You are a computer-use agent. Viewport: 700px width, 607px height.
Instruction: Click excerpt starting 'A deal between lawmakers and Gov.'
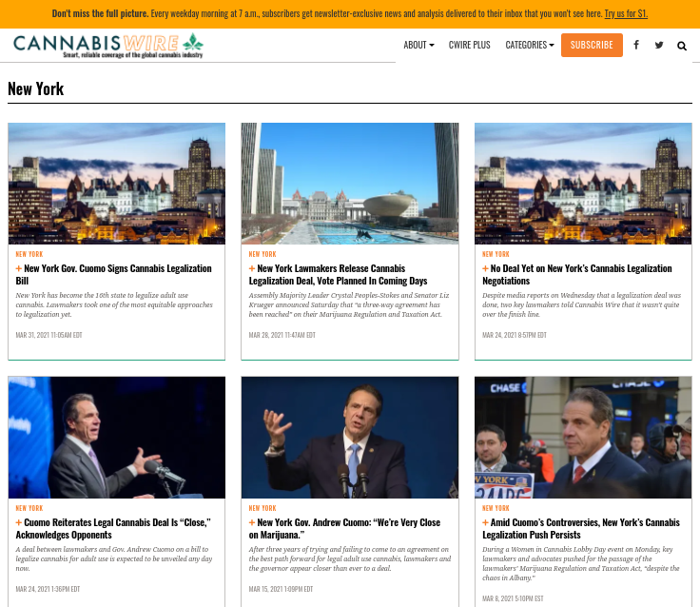tap(114, 558)
